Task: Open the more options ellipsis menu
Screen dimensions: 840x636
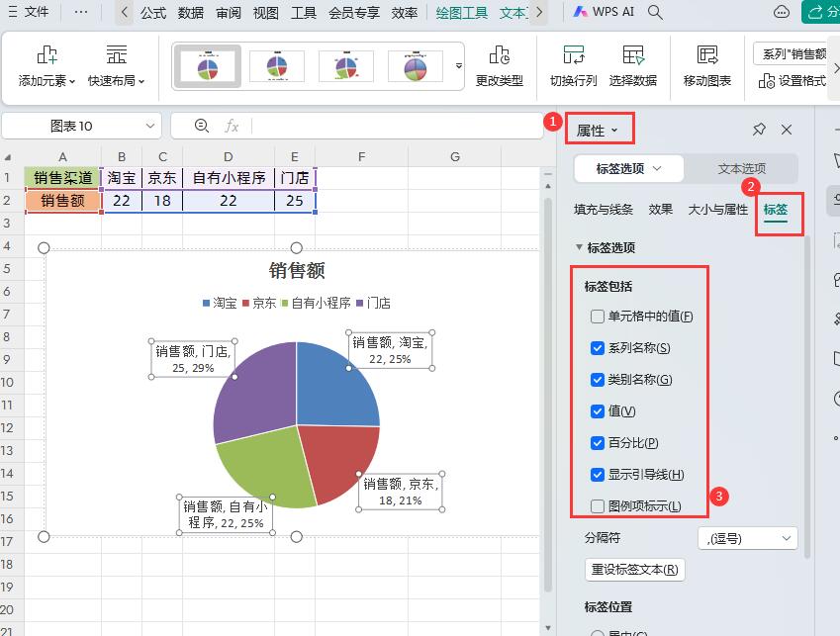Action: [x=81, y=12]
